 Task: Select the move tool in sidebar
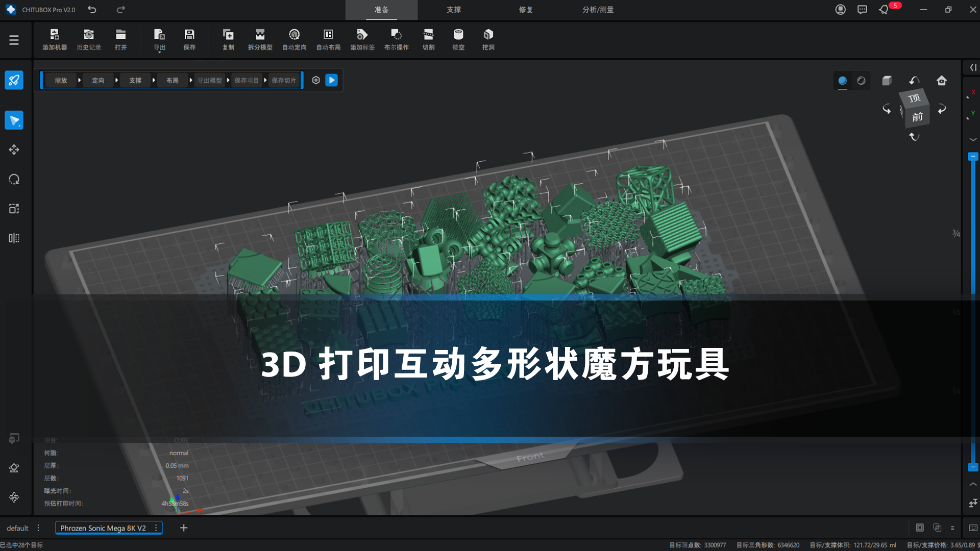14,149
